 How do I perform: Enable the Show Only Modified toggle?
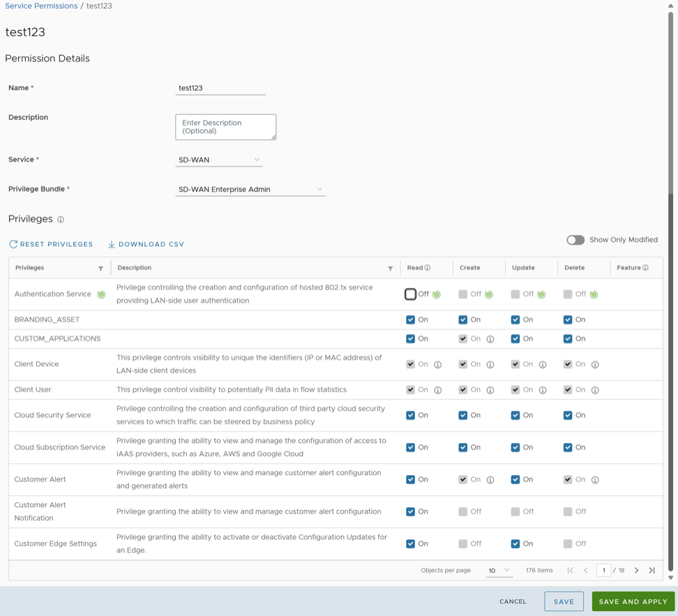point(575,239)
